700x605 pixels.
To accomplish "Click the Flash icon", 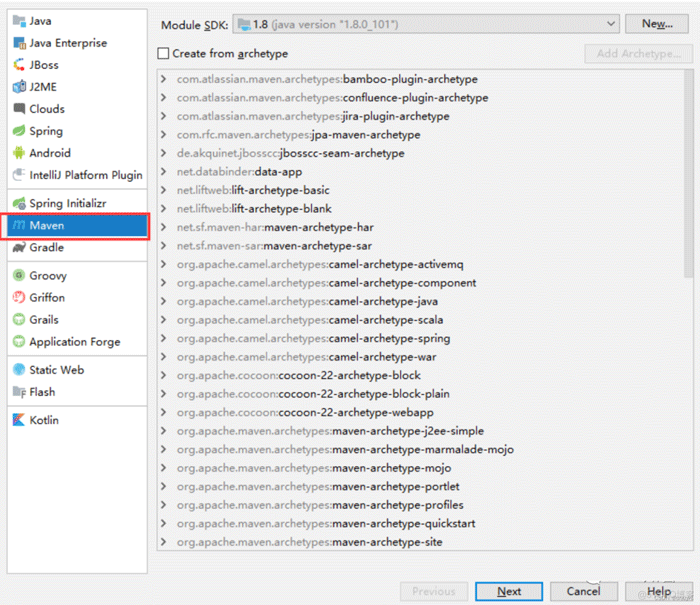I will [x=19, y=392].
